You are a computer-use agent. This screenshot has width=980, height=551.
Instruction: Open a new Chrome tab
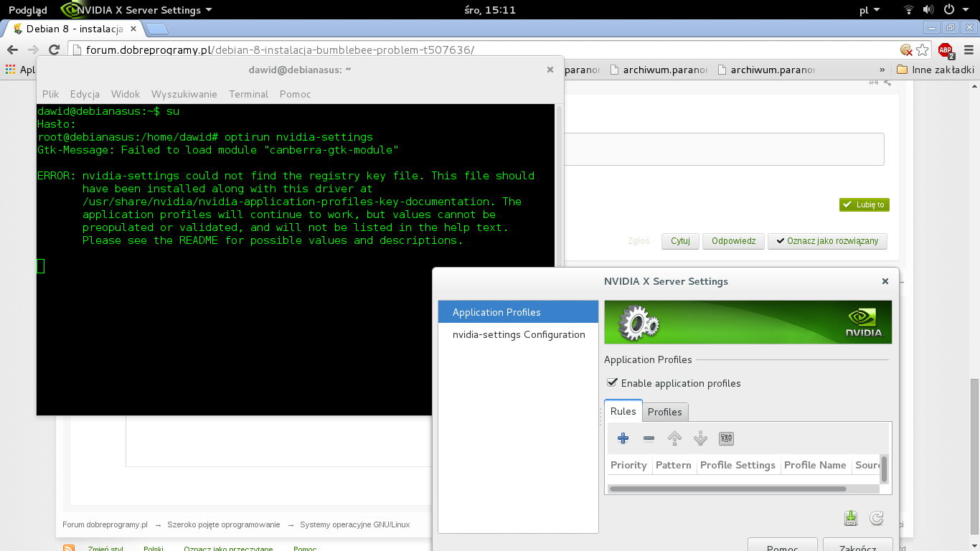pyautogui.click(x=157, y=29)
